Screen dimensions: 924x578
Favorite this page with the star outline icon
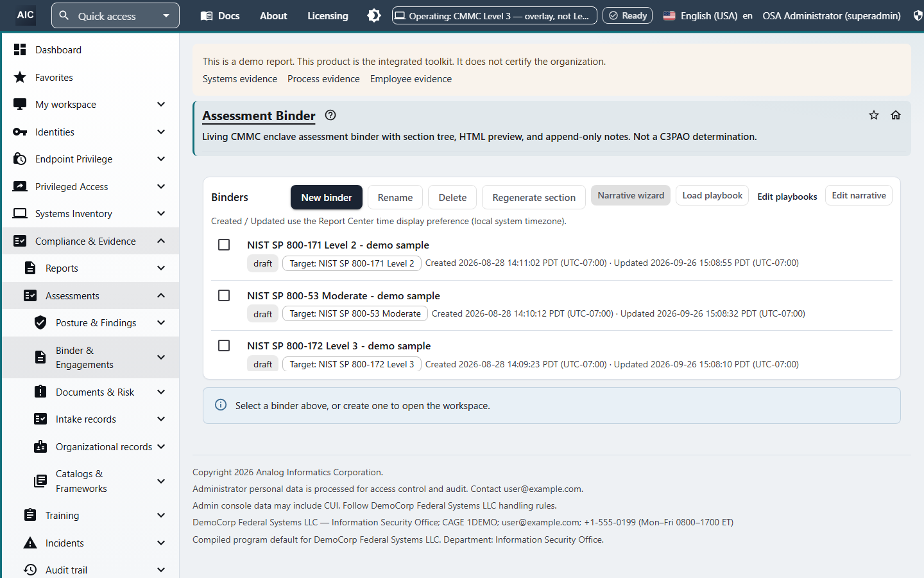pos(874,115)
